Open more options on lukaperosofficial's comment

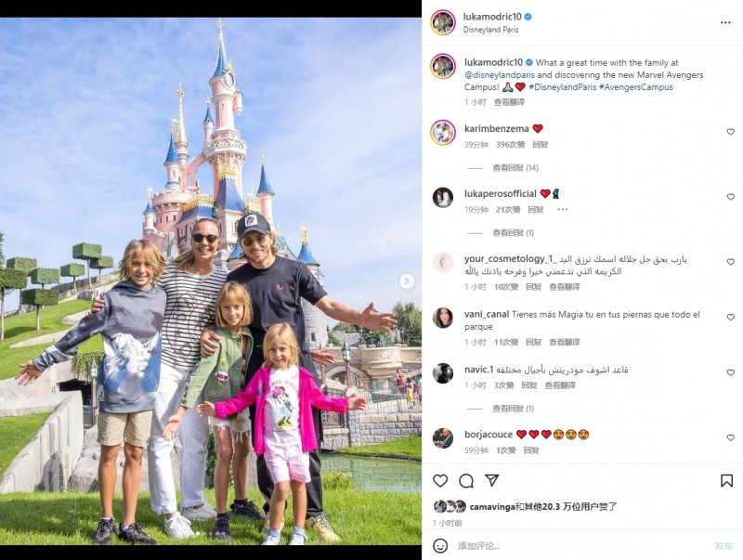click(x=563, y=209)
